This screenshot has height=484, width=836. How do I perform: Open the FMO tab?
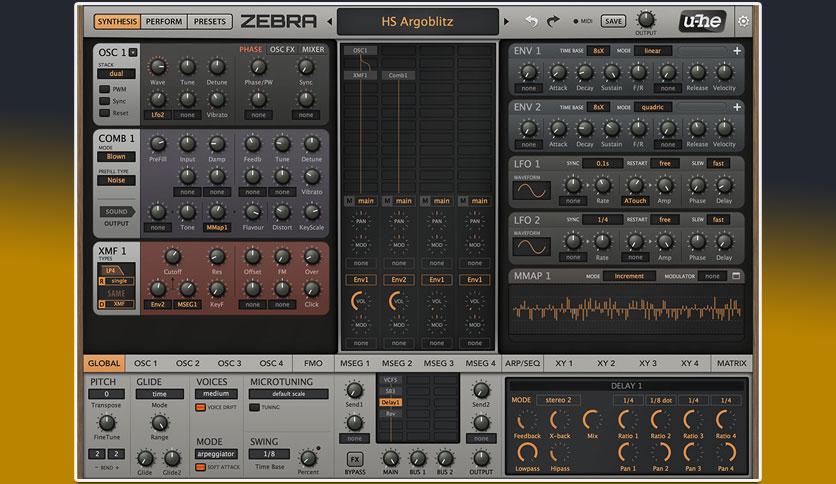click(313, 363)
